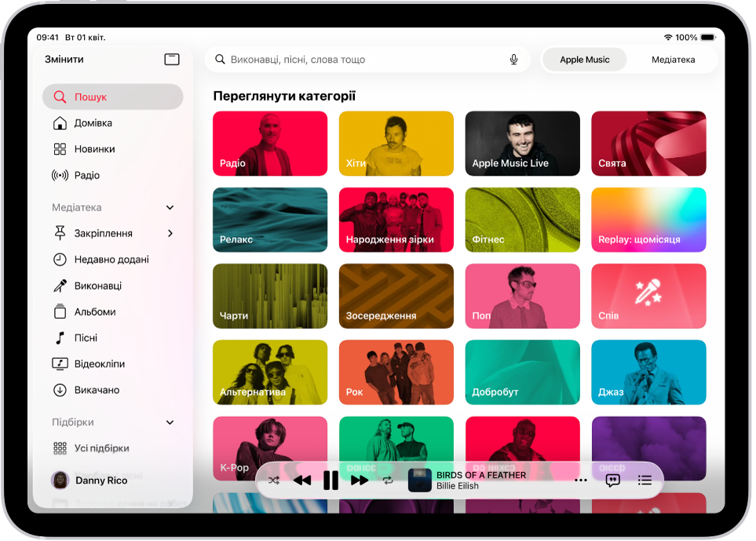
Task: Tap Змінити to edit the sidebar
Action: [64, 60]
